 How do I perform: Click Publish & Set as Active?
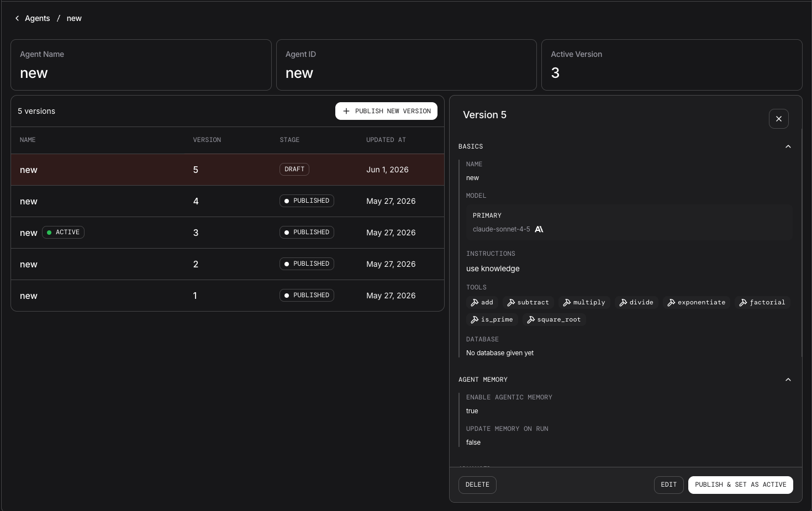tap(741, 484)
